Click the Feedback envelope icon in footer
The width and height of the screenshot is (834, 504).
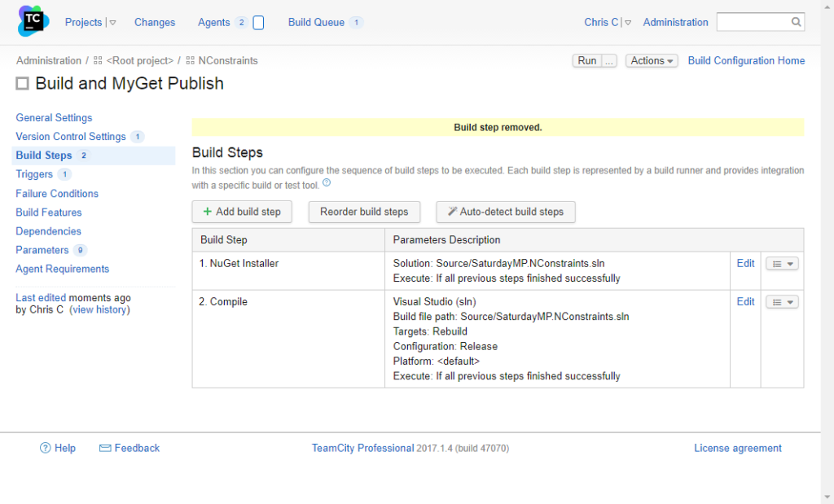[105, 448]
